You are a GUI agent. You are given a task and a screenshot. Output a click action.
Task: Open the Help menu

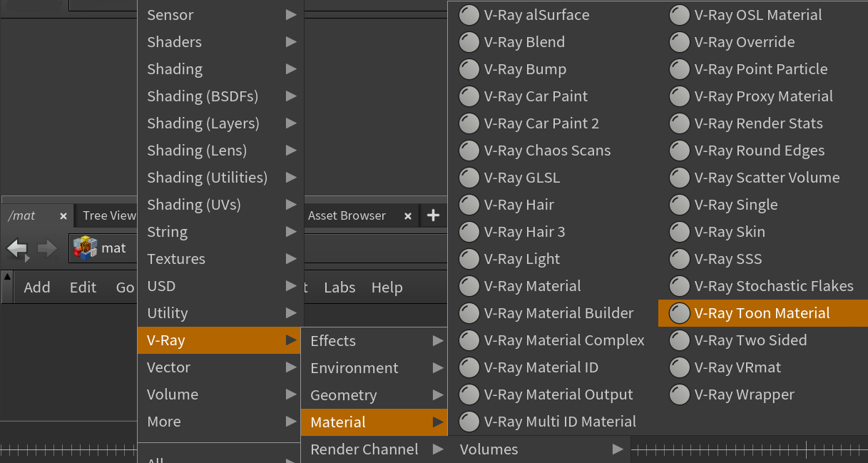tap(387, 288)
